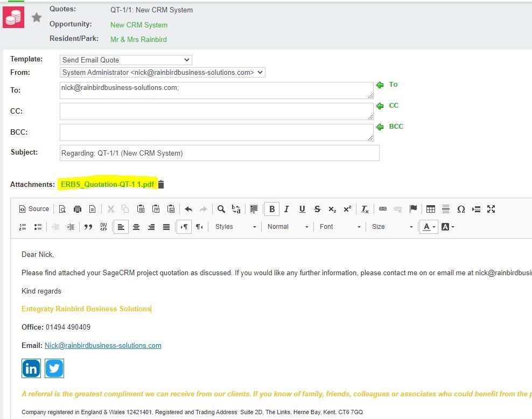Open the text color picker
Viewport: 532px width, 419px height.
pyautogui.click(x=429, y=227)
